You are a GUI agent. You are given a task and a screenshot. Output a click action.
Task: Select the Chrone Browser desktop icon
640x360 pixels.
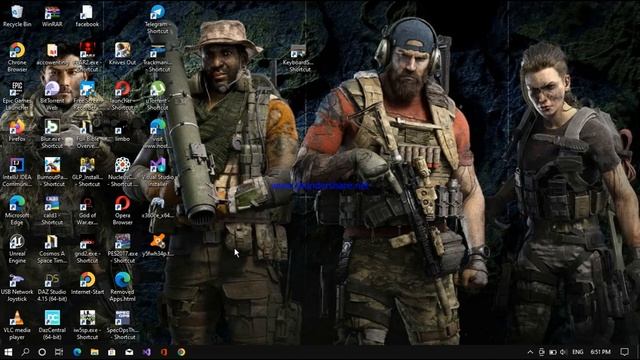pyautogui.click(x=17, y=58)
